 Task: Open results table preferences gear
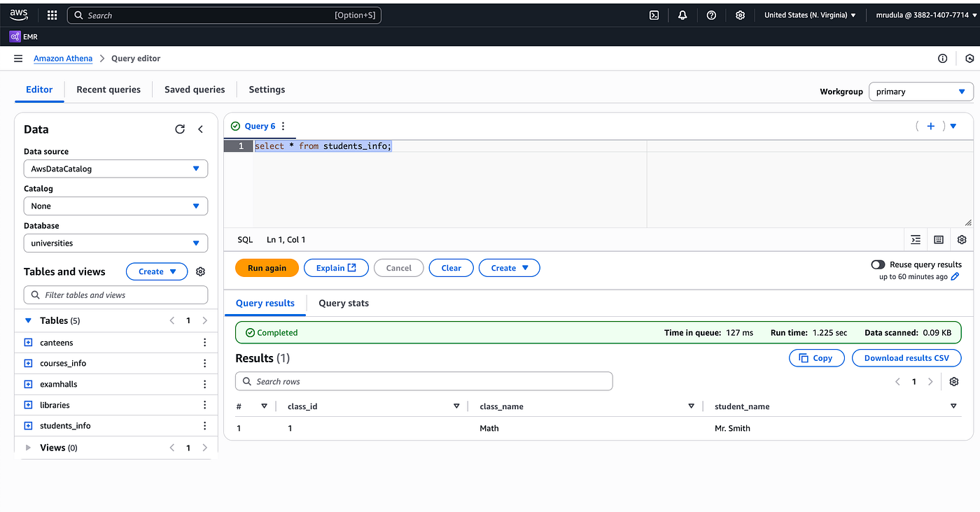pos(953,381)
